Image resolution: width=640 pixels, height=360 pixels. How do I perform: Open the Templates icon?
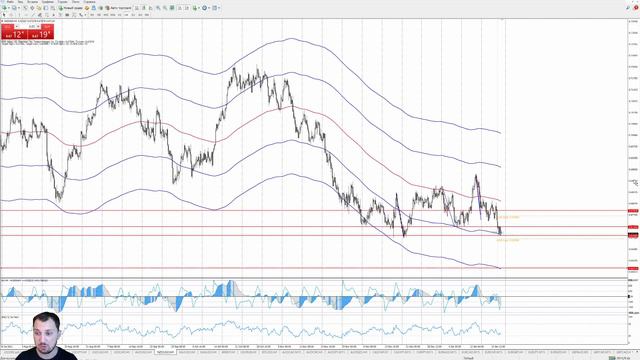pos(214,8)
